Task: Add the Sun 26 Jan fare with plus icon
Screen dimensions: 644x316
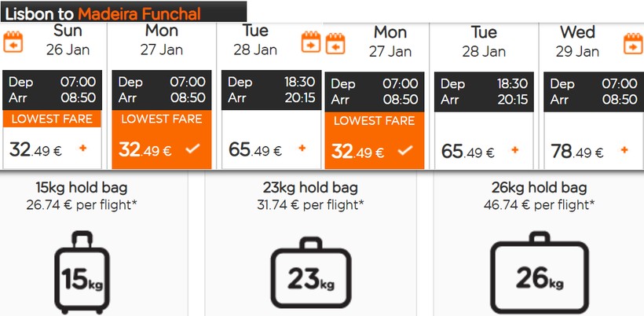Action: pyautogui.click(x=83, y=149)
